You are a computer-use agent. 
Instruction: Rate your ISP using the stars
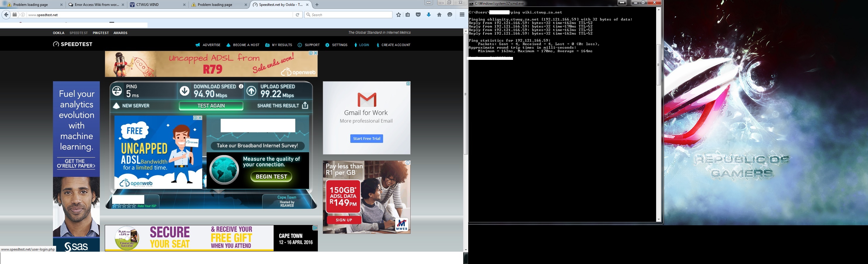tap(124, 206)
